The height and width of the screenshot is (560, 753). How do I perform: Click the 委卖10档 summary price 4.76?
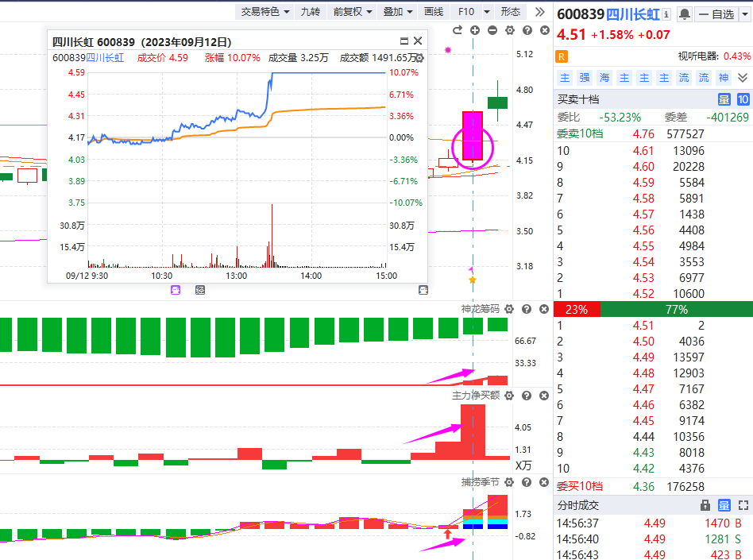pyautogui.click(x=643, y=134)
